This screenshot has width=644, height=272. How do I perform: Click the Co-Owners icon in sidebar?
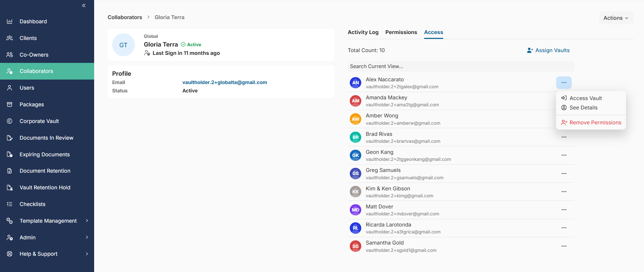click(10, 55)
